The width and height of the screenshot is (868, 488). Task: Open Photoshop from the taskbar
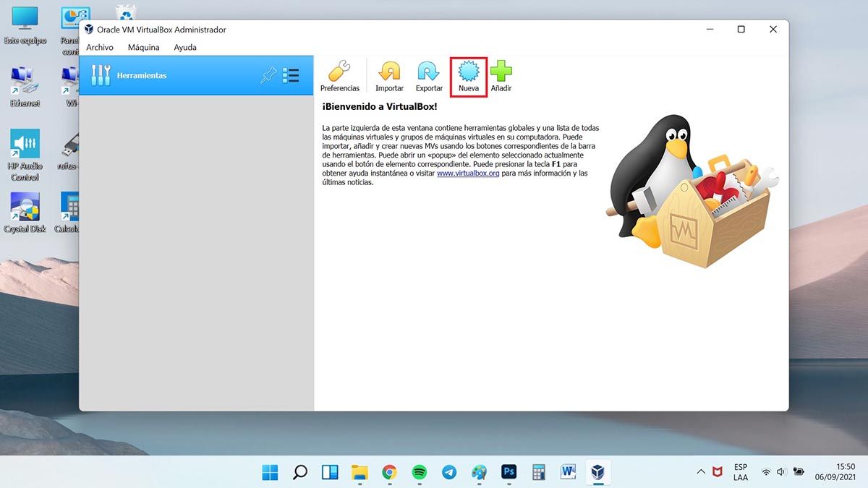[x=509, y=472]
